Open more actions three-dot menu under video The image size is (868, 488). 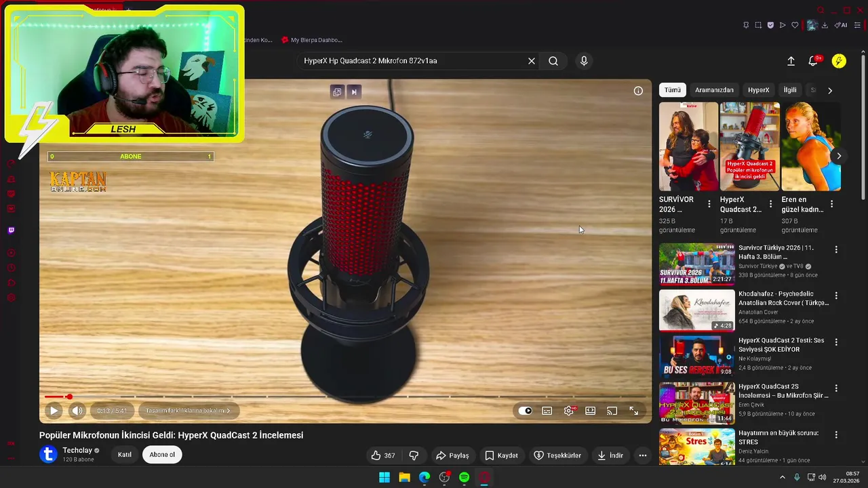point(643,455)
